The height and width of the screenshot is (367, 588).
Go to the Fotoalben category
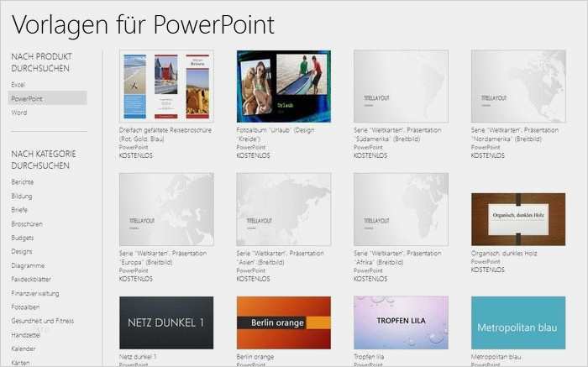click(26, 307)
